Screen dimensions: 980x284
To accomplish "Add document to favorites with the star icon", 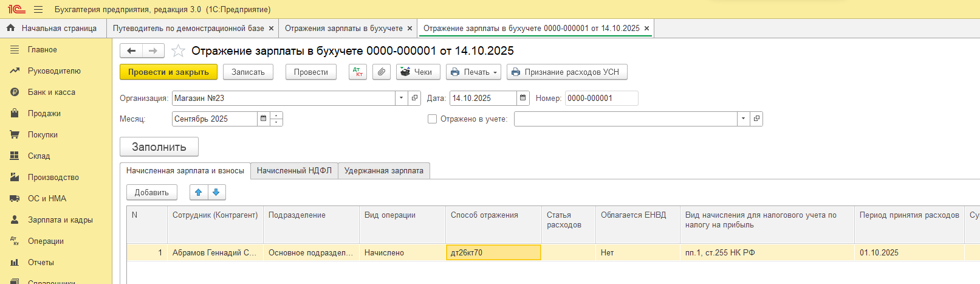I will pyautogui.click(x=178, y=50).
